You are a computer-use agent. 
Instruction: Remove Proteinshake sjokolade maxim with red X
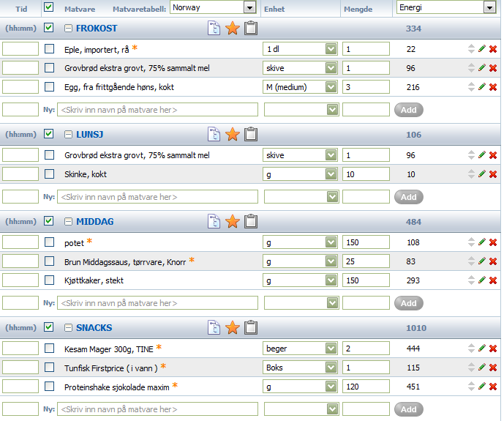[x=493, y=387]
